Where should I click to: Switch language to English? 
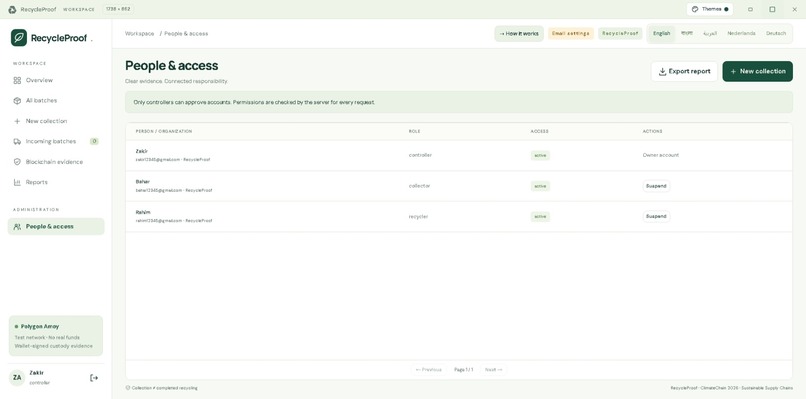point(662,33)
